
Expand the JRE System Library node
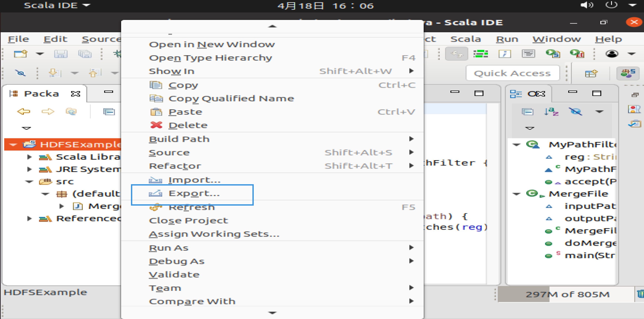pyautogui.click(x=29, y=169)
